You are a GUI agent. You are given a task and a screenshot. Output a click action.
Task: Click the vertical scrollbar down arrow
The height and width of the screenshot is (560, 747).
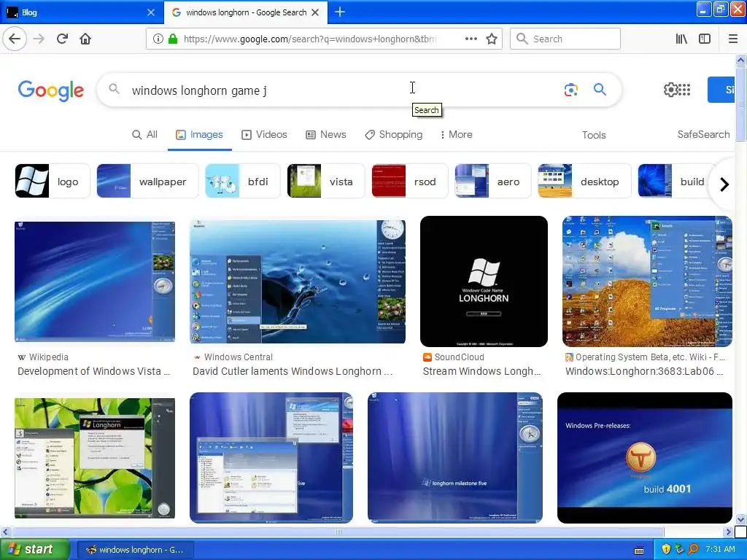pyautogui.click(x=740, y=519)
